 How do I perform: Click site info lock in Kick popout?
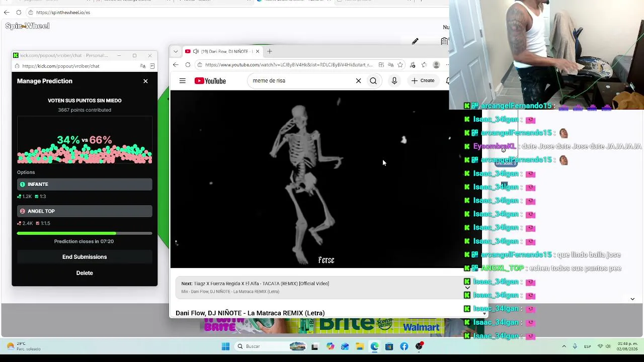17,66
